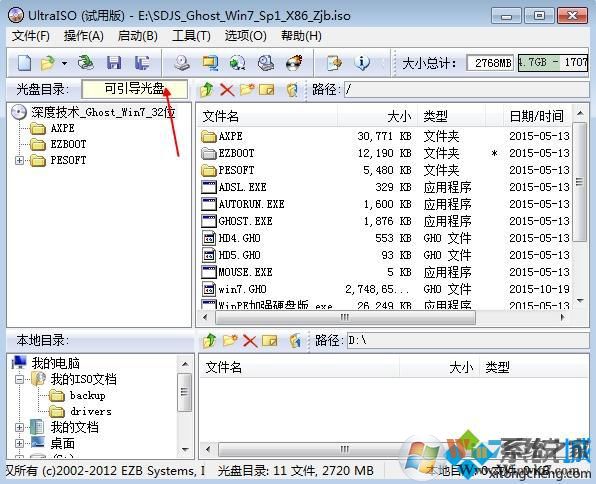
Task: Select AXPE folder in disc tree
Action: click(x=63, y=129)
